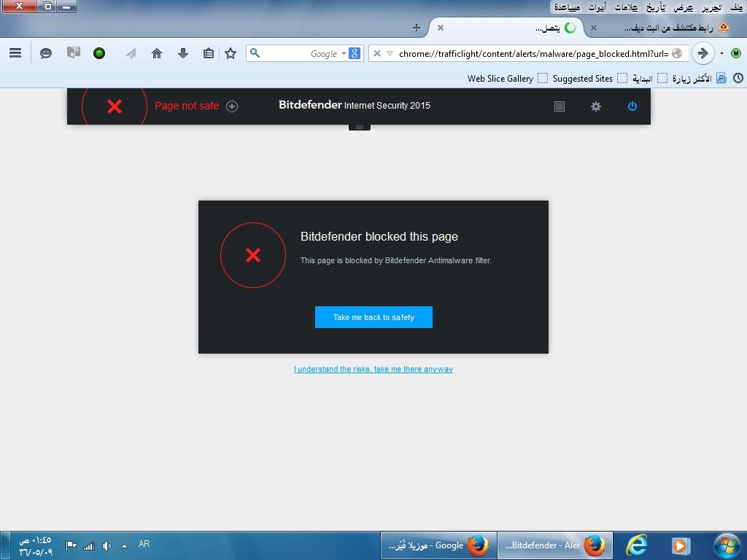Image resolution: width=747 pixels, height=560 pixels.
Task: Click the taskbar date and time
Action: (x=35, y=546)
